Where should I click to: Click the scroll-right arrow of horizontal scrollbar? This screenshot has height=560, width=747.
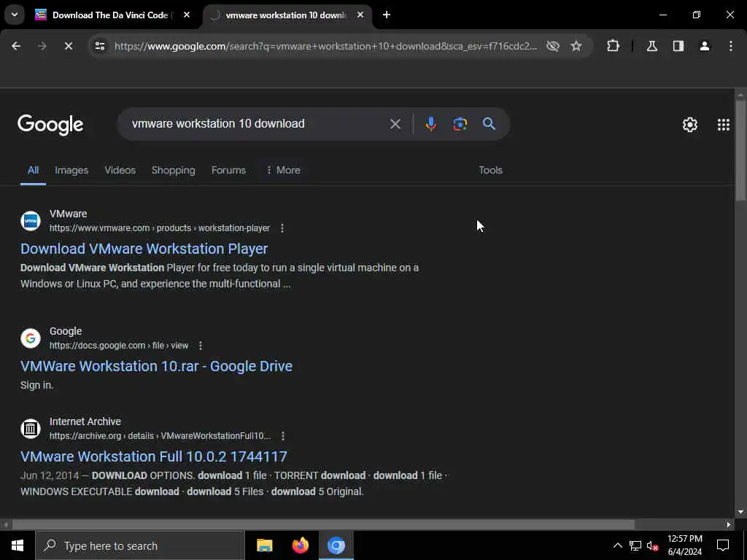(x=729, y=525)
